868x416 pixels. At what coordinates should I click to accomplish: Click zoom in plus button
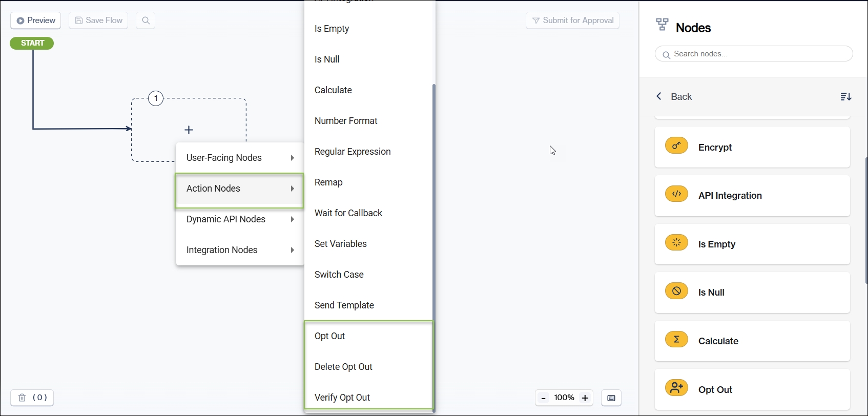pyautogui.click(x=585, y=398)
